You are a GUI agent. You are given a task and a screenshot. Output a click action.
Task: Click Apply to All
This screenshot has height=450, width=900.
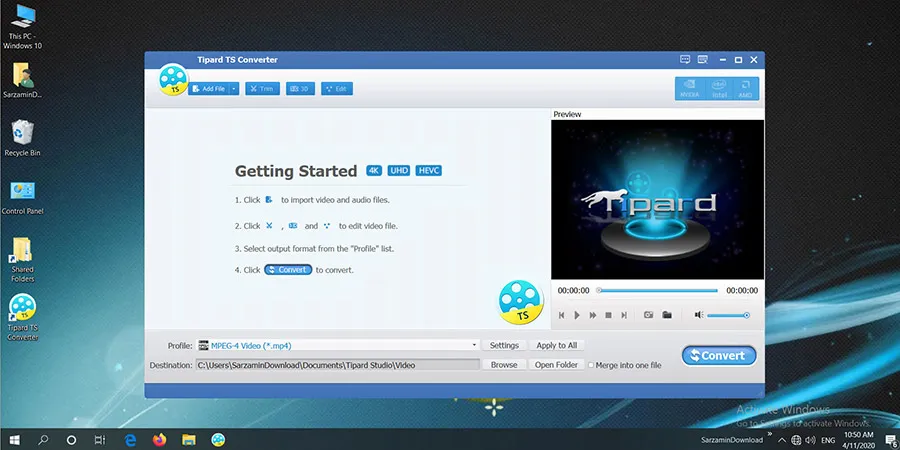coord(557,346)
